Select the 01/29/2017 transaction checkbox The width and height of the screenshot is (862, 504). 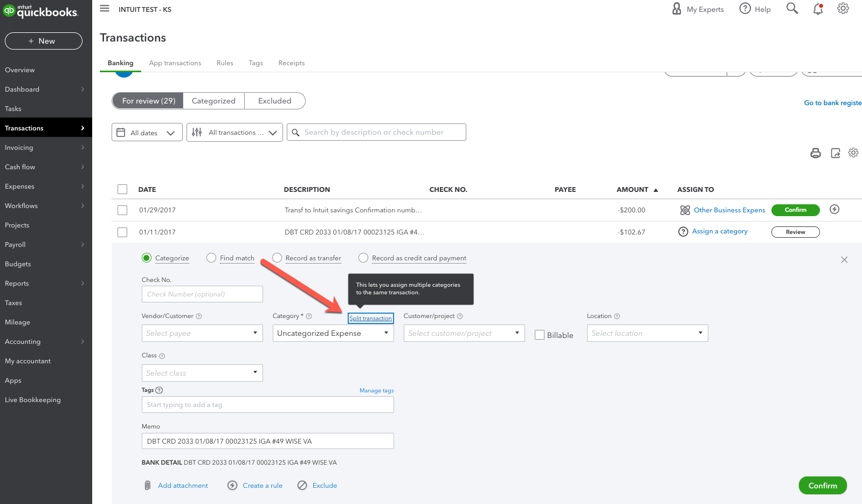point(122,210)
